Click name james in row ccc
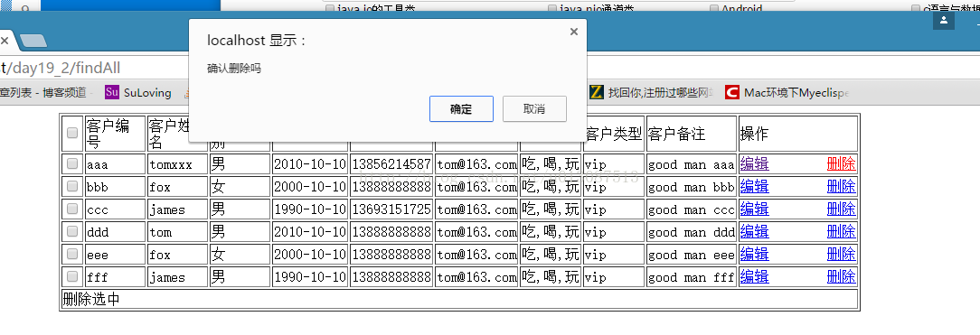This screenshot has height=335, width=980. [x=167, y=209]
